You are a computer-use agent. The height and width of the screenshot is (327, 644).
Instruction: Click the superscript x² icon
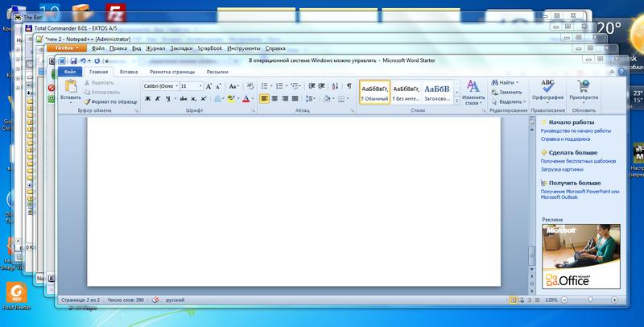(204, 98)
